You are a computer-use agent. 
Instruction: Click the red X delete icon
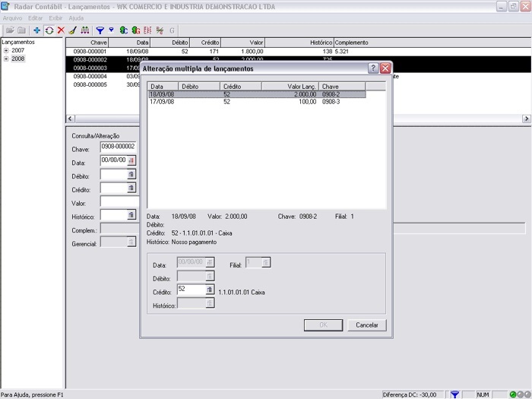61,30
